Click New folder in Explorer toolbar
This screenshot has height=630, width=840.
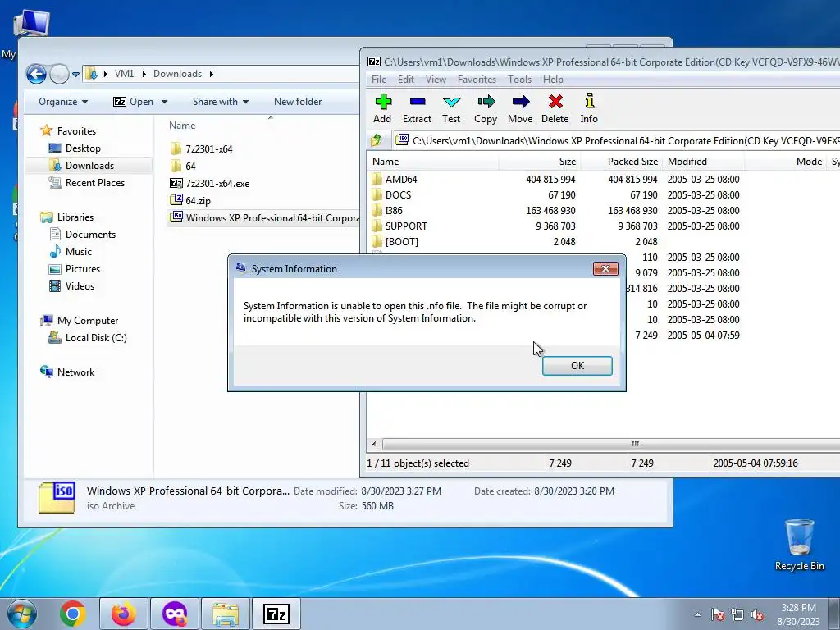(298, 101)
